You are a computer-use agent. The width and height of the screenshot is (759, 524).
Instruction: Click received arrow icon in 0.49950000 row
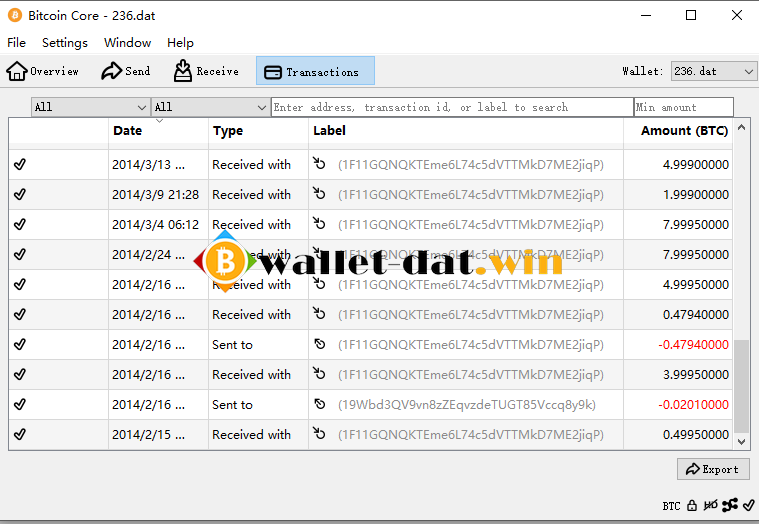[x=319, y=434]
